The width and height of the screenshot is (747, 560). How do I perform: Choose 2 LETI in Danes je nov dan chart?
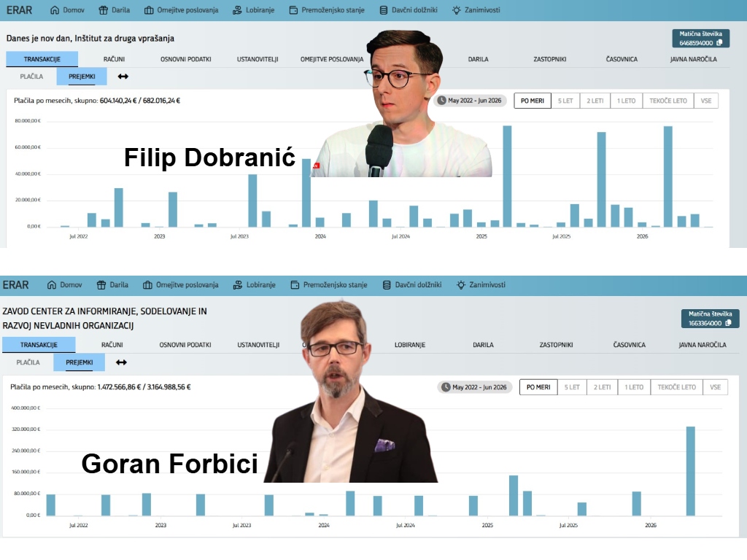tap(595, 101)
